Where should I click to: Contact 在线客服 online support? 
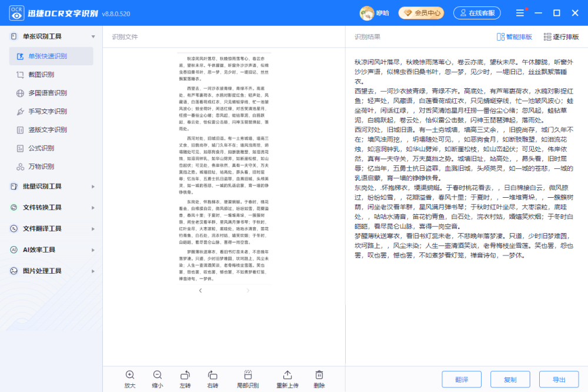coord(477,13)
